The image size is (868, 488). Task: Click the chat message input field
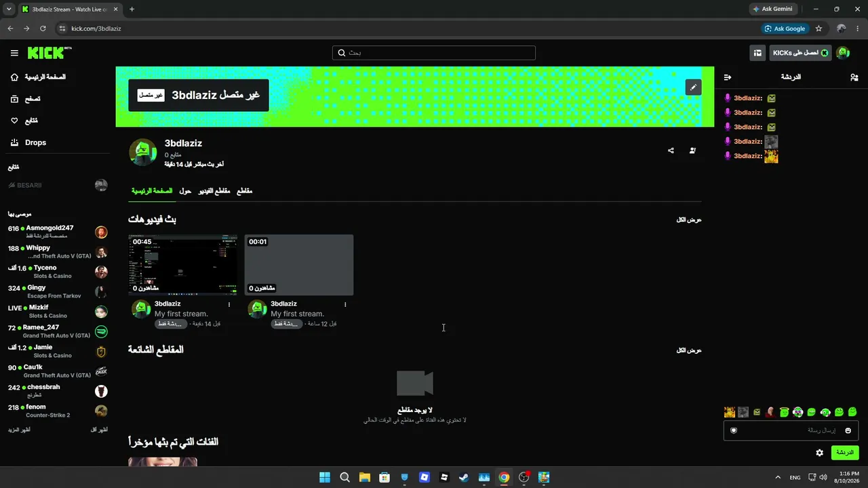pos(791,430)
